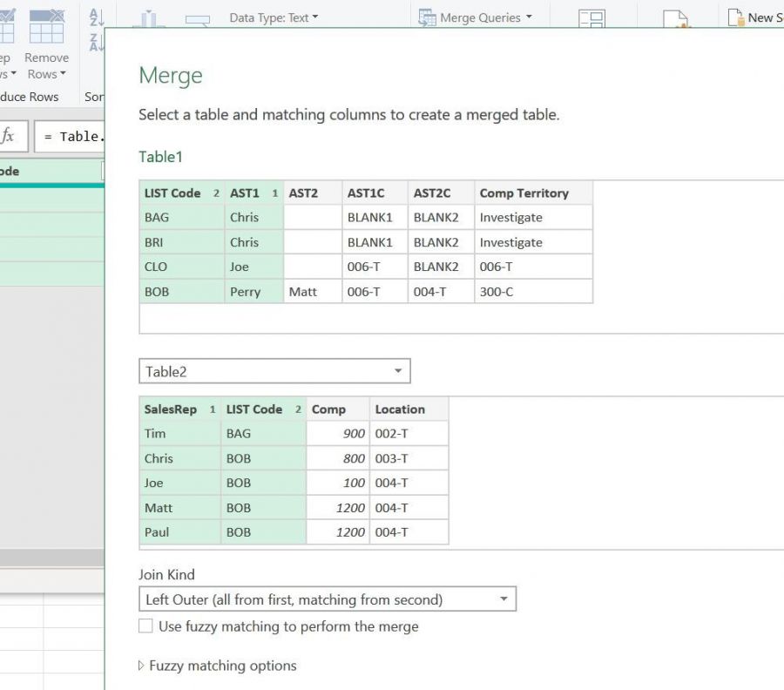Image resolution: width=784 pixels, height=690 pixels.
Task: Click the BRI cell in Table1
Action: coord(182,242)
